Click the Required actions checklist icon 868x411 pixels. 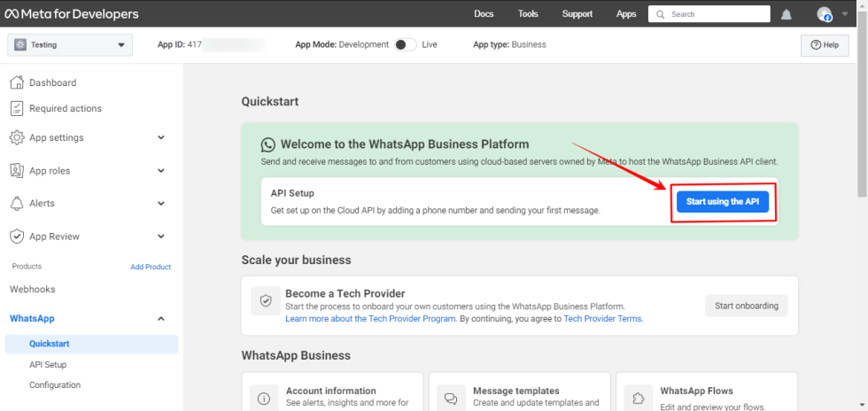coord(16,108)
